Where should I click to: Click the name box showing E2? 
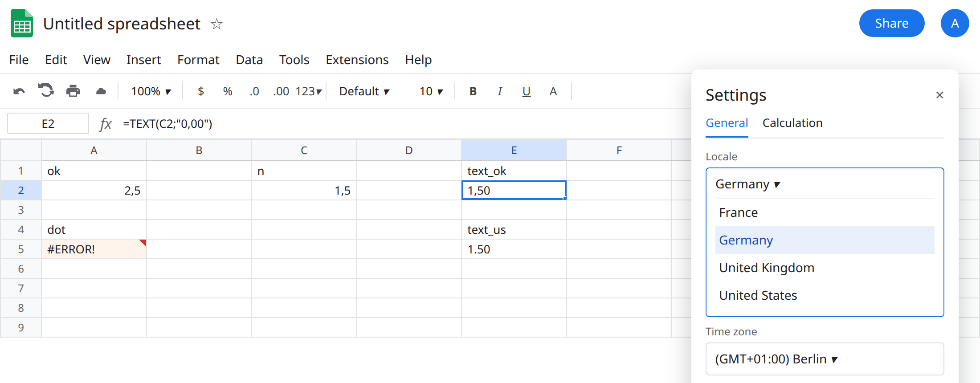click(x=48, y=123)
